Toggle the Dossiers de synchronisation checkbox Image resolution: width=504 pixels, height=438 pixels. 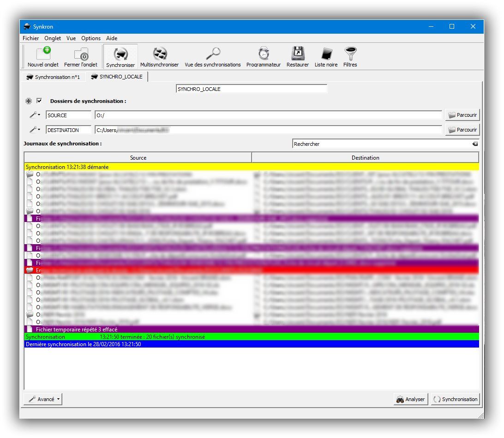(x=39, y=101)
